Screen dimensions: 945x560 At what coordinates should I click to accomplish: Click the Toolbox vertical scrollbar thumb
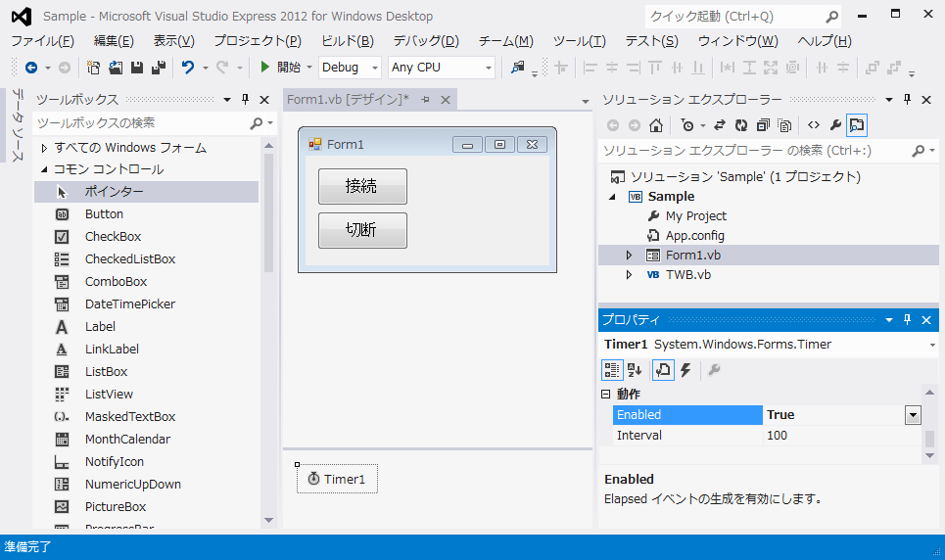(x=268, y=212)
